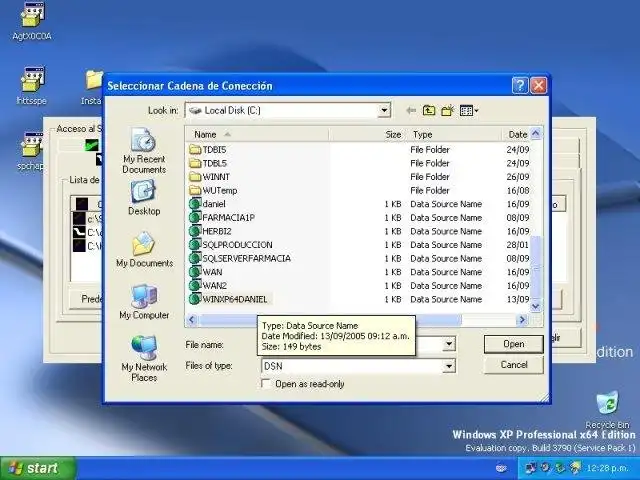Select the httsspe desktop icon
This screenshot has width=640, height=480.
point(32,86)
